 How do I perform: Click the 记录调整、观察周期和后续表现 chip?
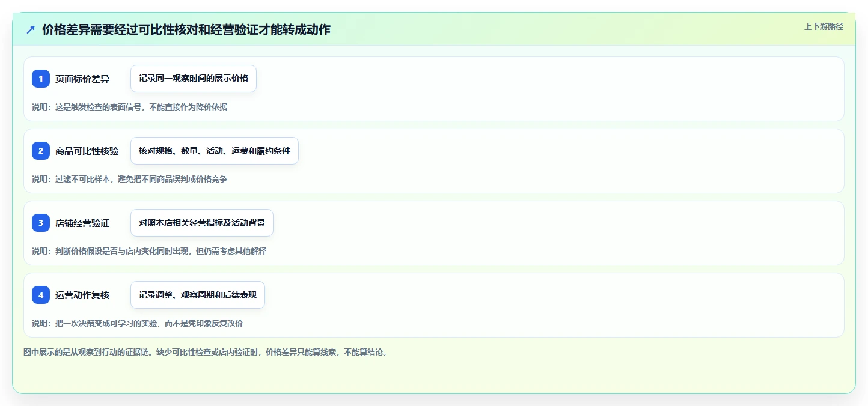pyautogui.click(x=198, y=295)
